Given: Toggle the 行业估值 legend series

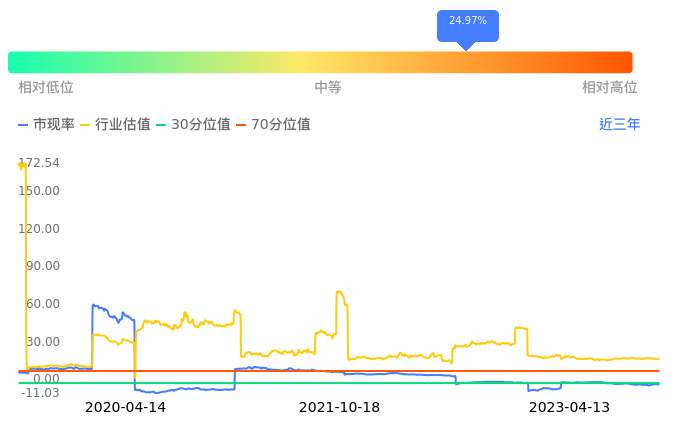Looking at the screenshot, I should (115, 125).
